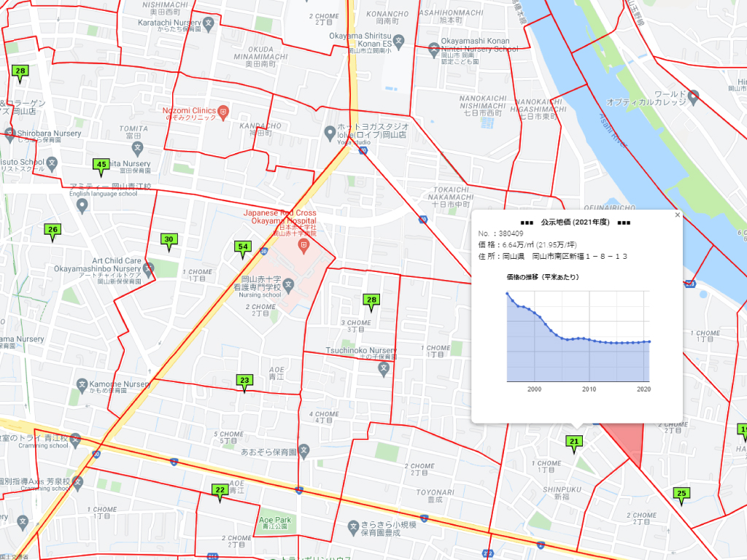
Task: Click the green price marker labeled 54
Action: pyautogui.click(x=244, y=248)
